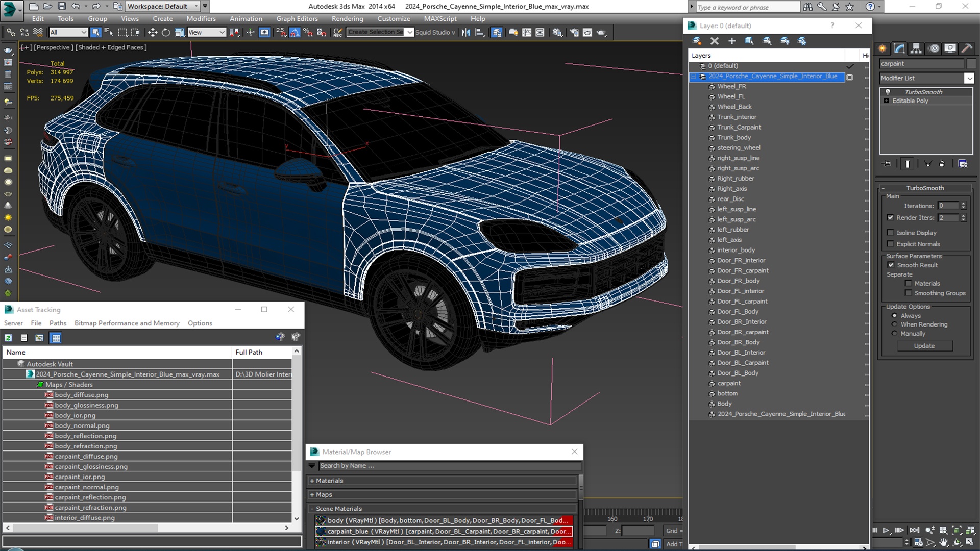This screenshot has height=551, width=980.
Task: Open the Render Setup teapot icon
Action: coord(574,32)
